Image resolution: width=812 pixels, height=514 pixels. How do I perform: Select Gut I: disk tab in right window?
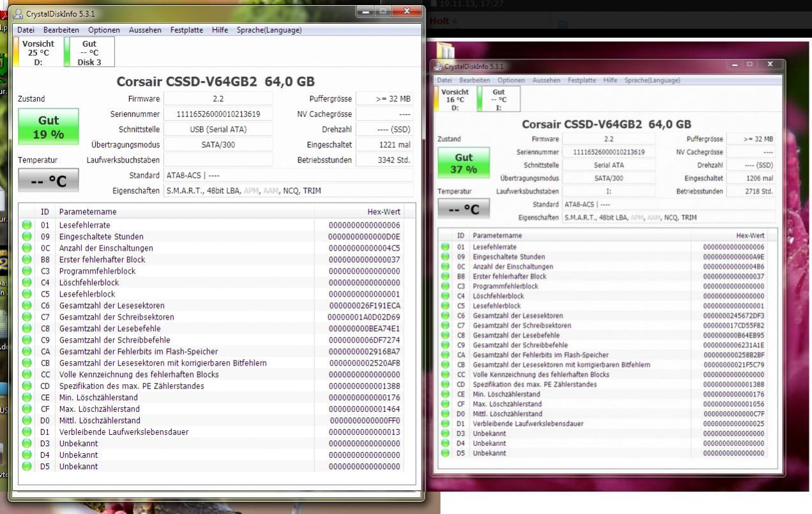[498, 100]
